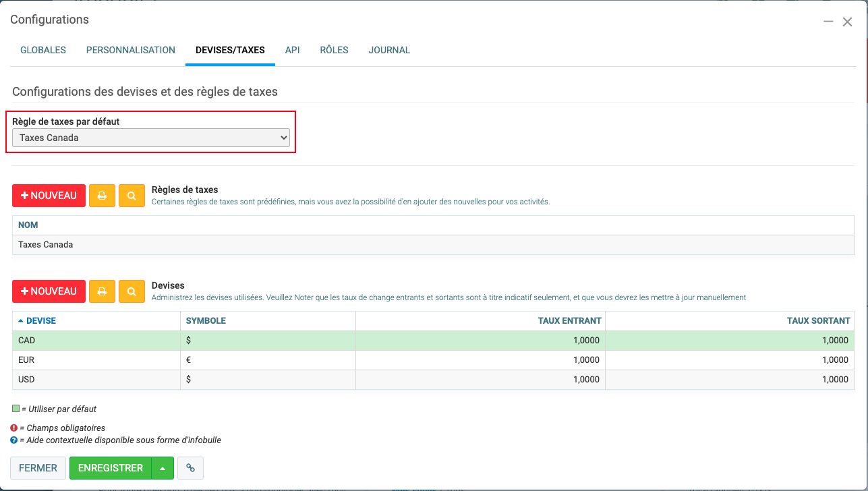Viewport: 868px width, 491px height.
Task: Click the link icon beside Enregistrer
Action: point(190,468)
